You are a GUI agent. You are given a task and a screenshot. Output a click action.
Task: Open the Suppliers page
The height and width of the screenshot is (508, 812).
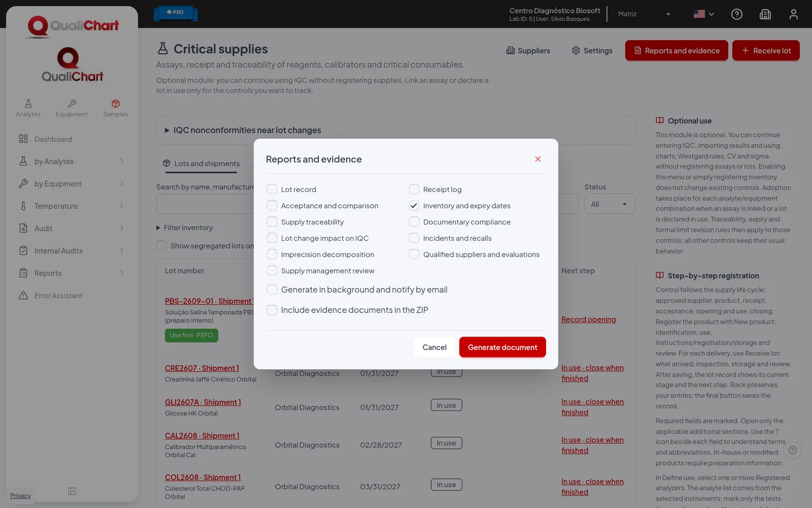point(528,51)
